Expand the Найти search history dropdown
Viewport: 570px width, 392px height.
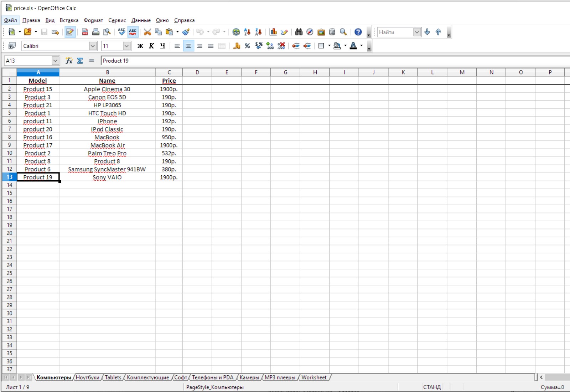pos(417,32)
